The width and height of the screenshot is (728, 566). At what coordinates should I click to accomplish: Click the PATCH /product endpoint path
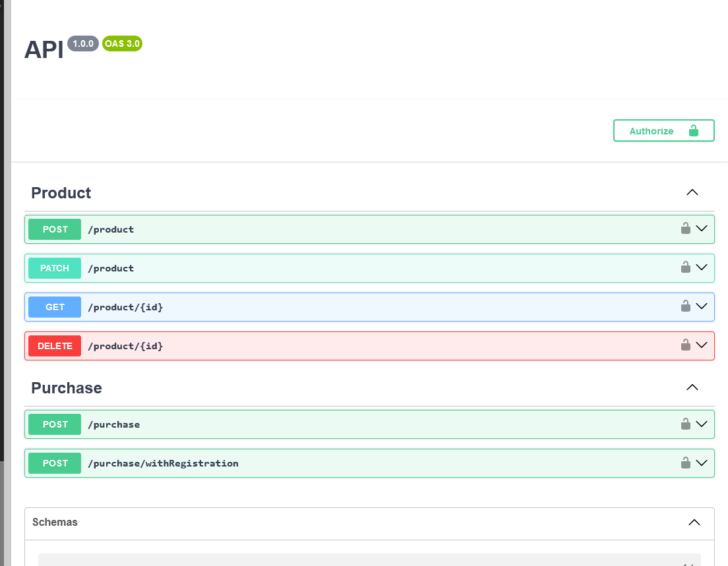(111, 268)
